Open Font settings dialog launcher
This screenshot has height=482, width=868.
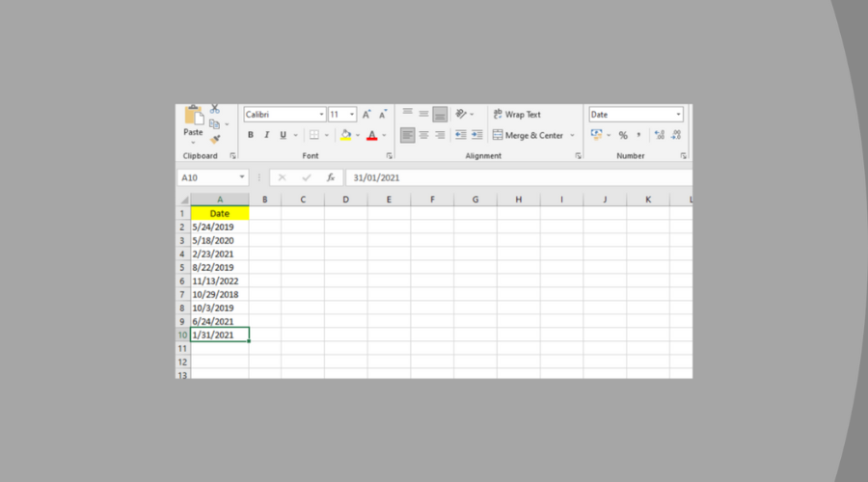(x=390, y=156)
